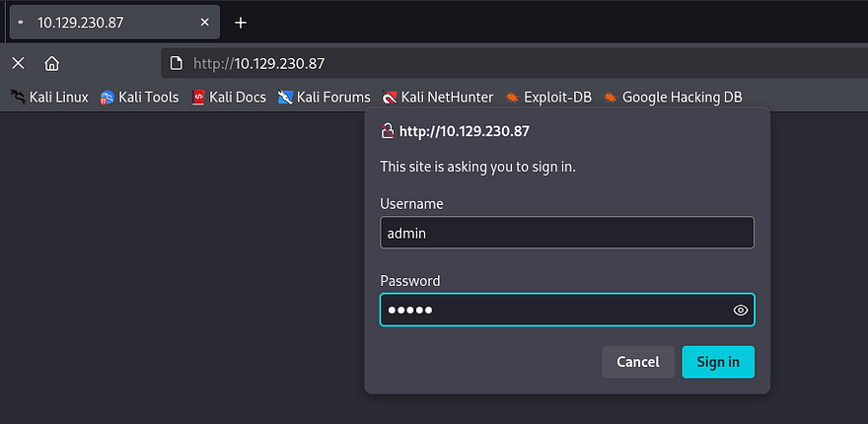
Task: Open the Exploit-DB bookmark
Action: click(548, 97)
